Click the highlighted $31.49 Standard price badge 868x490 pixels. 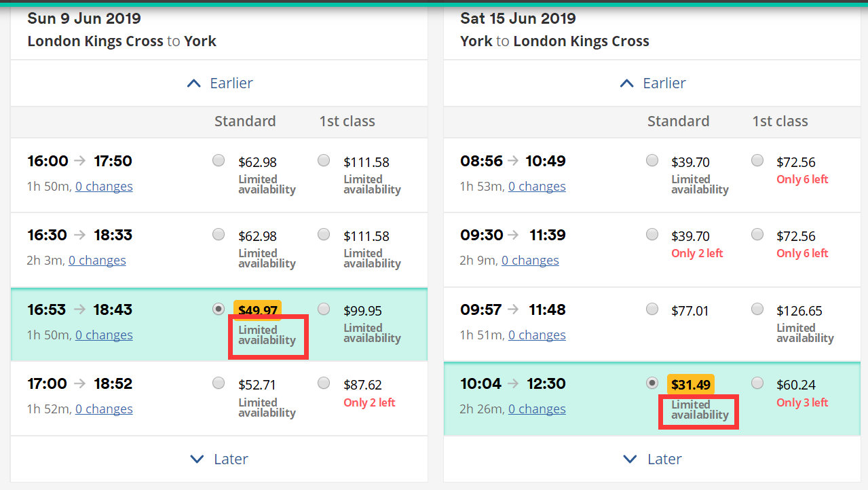(x=690, y=385)
